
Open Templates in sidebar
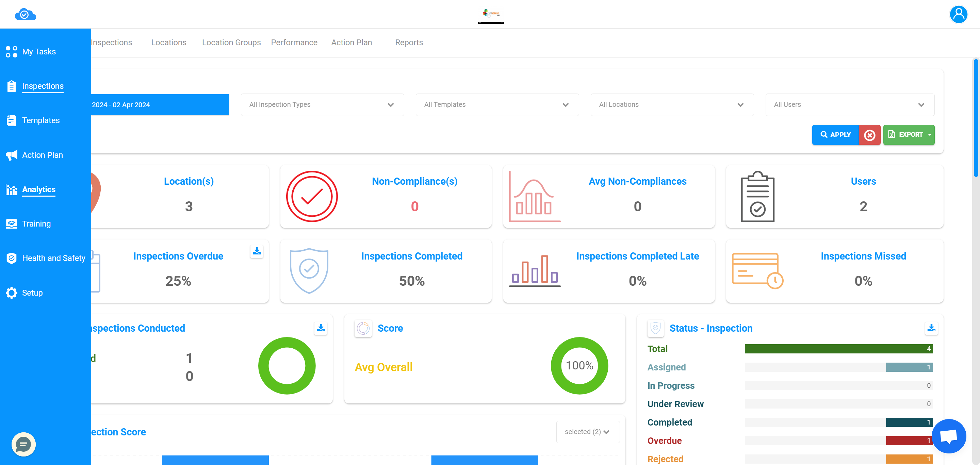coord(41,120)
